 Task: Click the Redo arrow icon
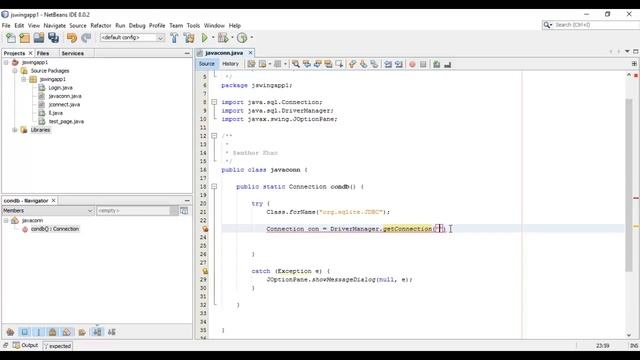pyautogui.click(x=86, y=38)
